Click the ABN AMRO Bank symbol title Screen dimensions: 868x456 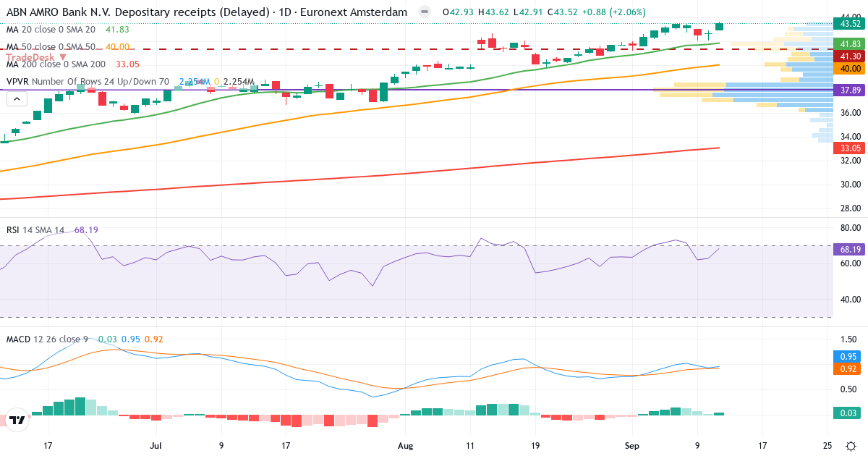click(x=207, y=12)
